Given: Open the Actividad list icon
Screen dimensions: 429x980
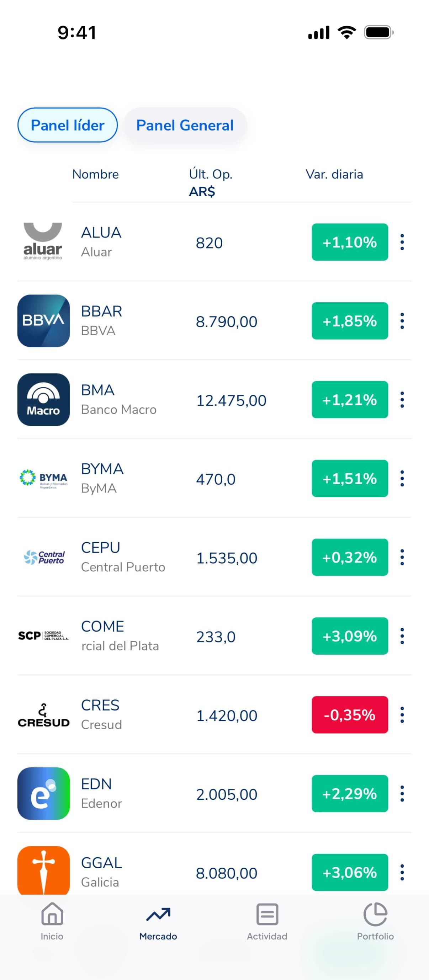Looking at the screenshot, I should [x=267, y=914].
